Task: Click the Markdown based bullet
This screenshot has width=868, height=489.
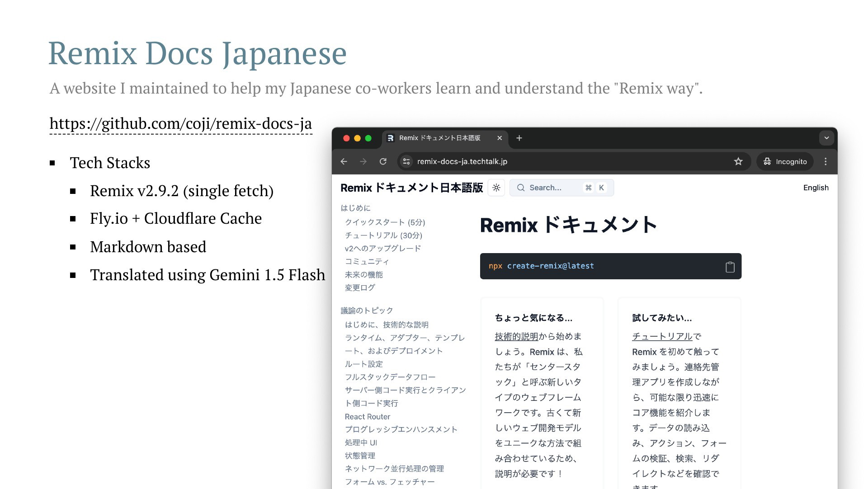Action: coord(148,247)
